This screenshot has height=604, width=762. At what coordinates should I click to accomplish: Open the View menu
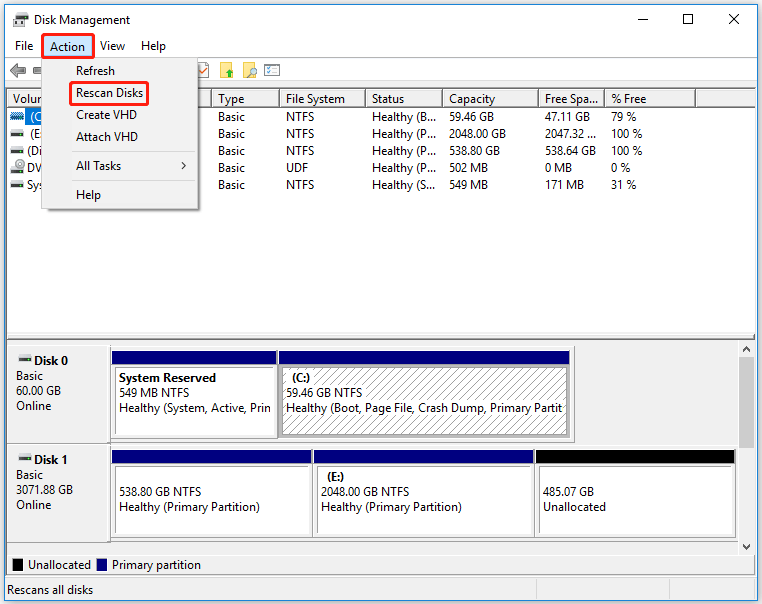(112, 46)
